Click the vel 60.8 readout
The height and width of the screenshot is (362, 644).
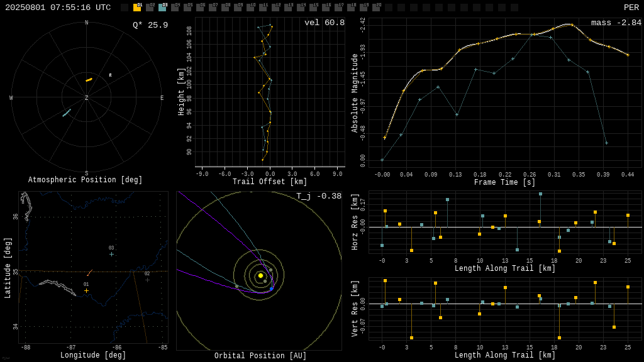pos(325,23)
